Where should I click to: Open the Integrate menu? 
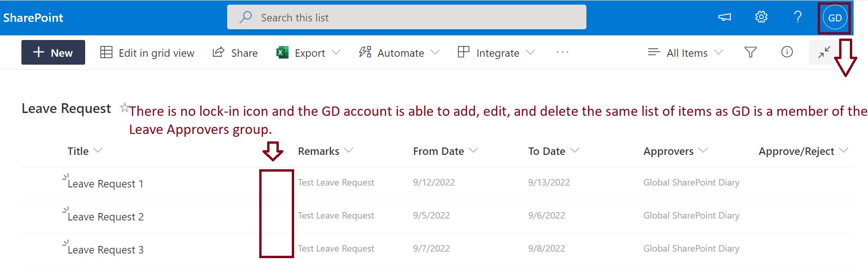click(x=496, y=53)
